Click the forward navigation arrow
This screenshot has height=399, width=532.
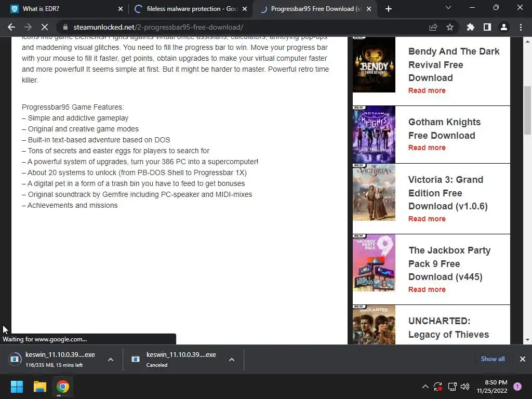pyautogui.click(x=28, y=27)
